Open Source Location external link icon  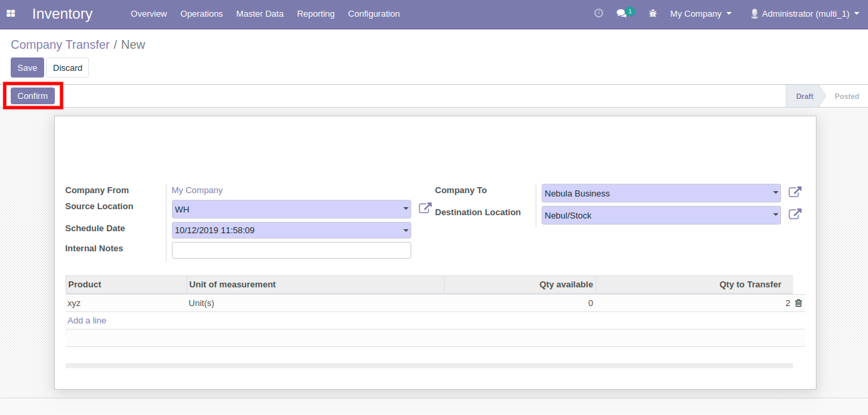[x=425, y=209]
